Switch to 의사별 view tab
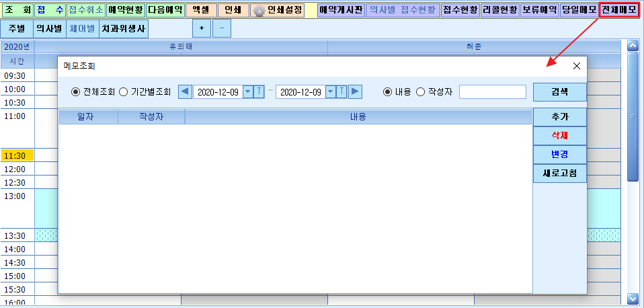The image size is (644, 308). pyautogui.click(x=49, y=29)
